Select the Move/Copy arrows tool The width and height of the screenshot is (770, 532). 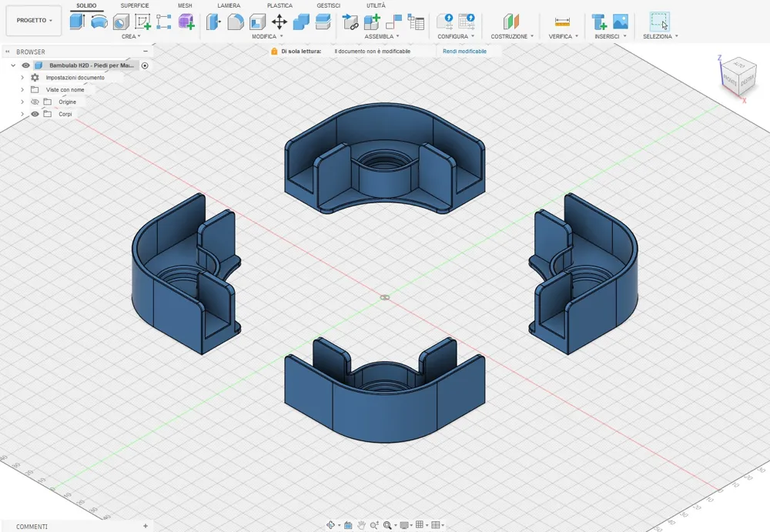[x=280, y=22]
